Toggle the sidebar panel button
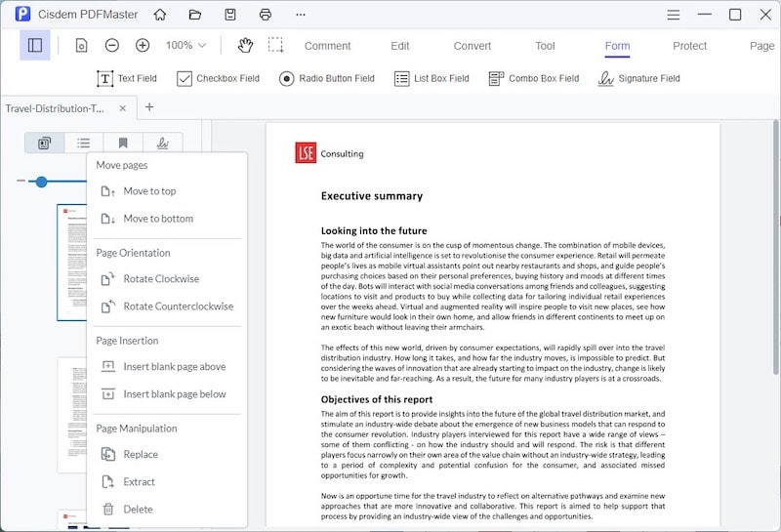 coord(35,45)
